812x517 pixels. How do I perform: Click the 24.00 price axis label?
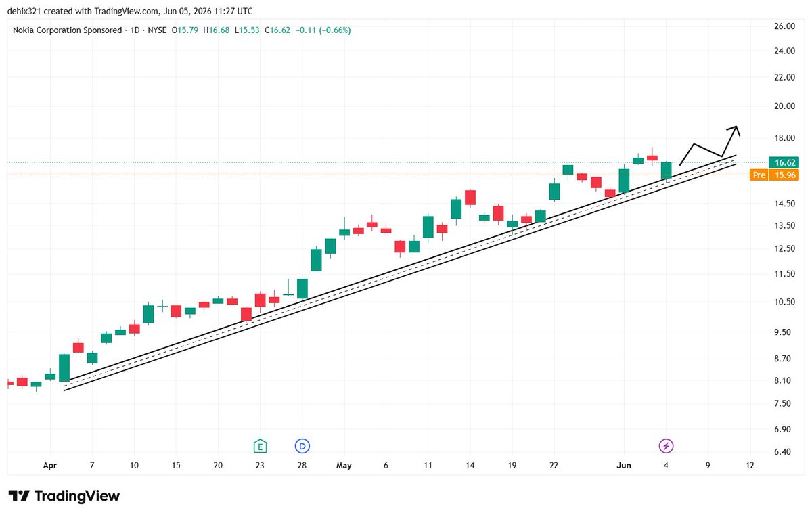[784, 51]
